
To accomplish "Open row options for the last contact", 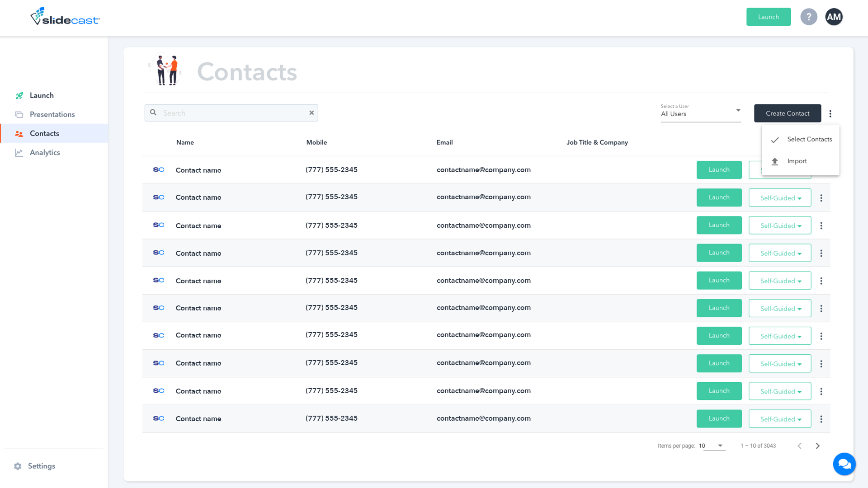I will coord(821,419).
